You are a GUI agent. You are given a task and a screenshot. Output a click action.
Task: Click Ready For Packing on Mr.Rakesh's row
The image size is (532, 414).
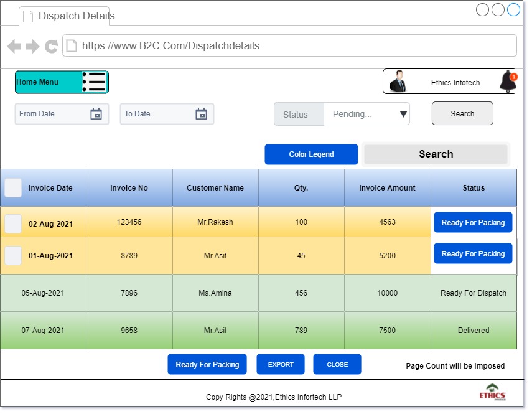coord(473,223)
